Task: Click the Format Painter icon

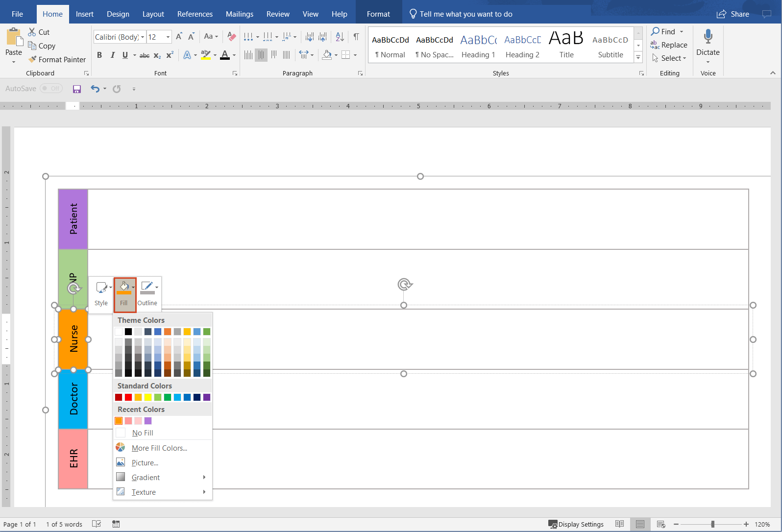Action: click(32, 59)
